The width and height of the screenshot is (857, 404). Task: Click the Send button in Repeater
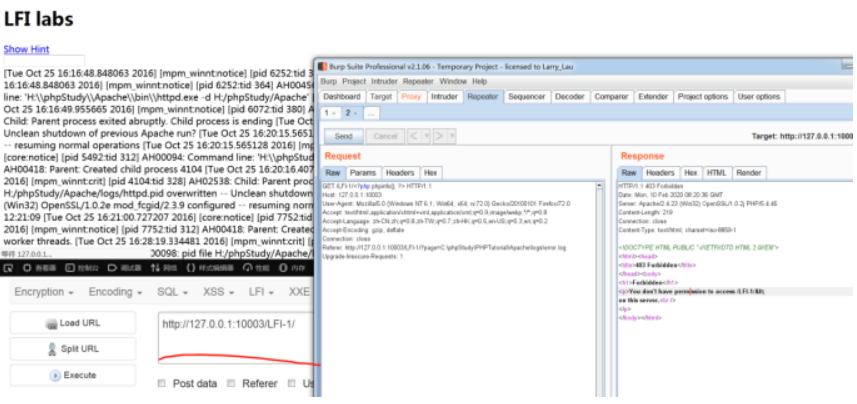click(344, 136)
